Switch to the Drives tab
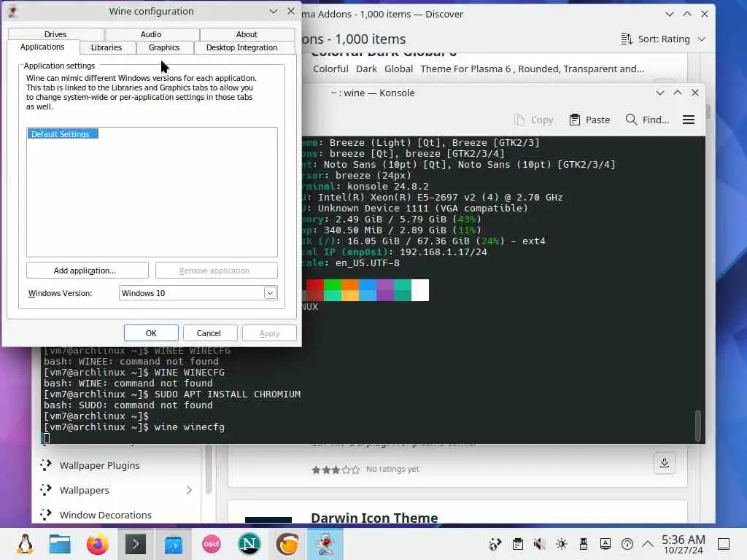The image size is (747, 560). tap(55, 34)
